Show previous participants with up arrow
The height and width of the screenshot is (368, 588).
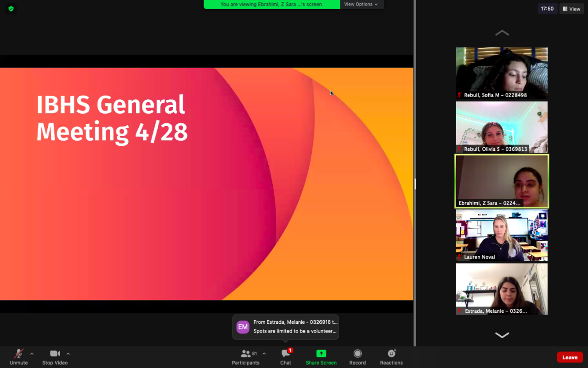click(502, 33)
